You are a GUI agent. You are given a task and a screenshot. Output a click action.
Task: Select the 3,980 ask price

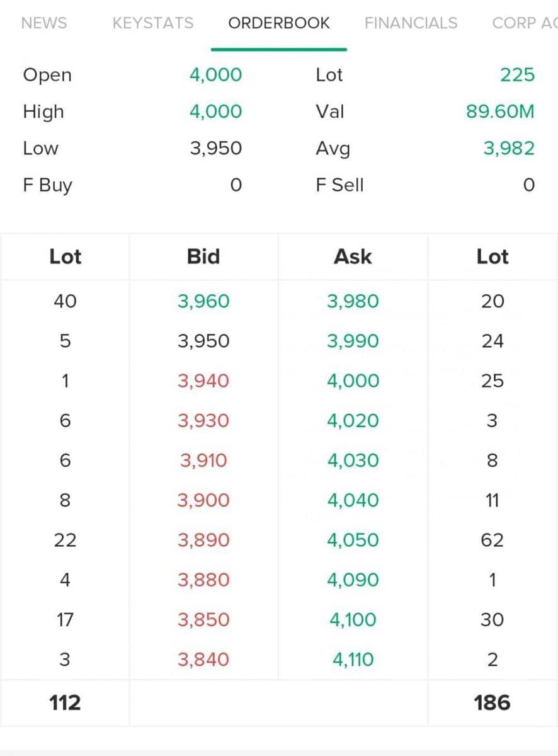[353, 301]
